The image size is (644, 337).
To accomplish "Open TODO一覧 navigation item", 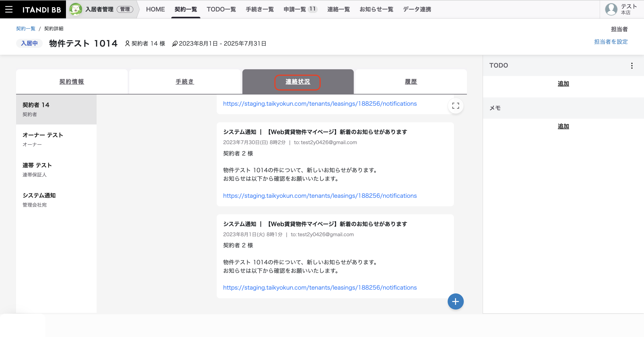I will click(221, 9).
